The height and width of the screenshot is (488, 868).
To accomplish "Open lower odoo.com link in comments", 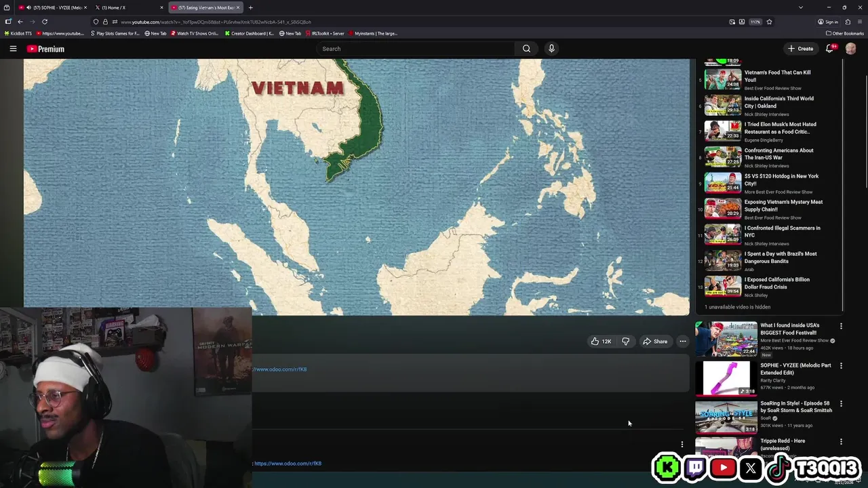I will (288, 464).
